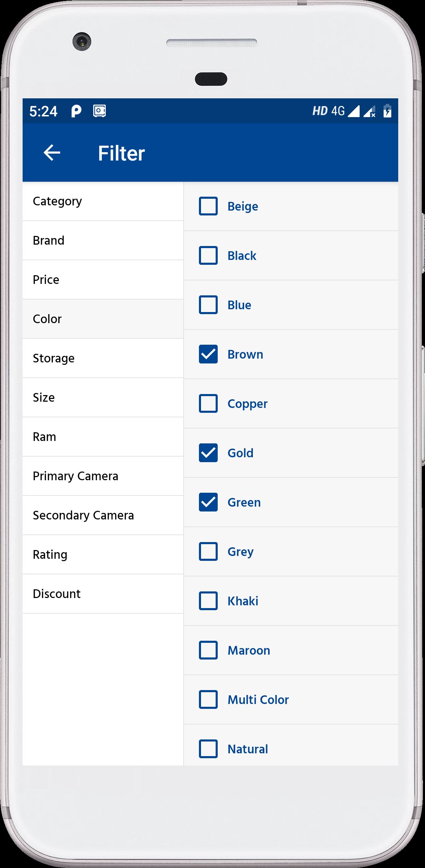Enable the Black color checkbox
Screen dimensions: 425x868
(208, 255)
